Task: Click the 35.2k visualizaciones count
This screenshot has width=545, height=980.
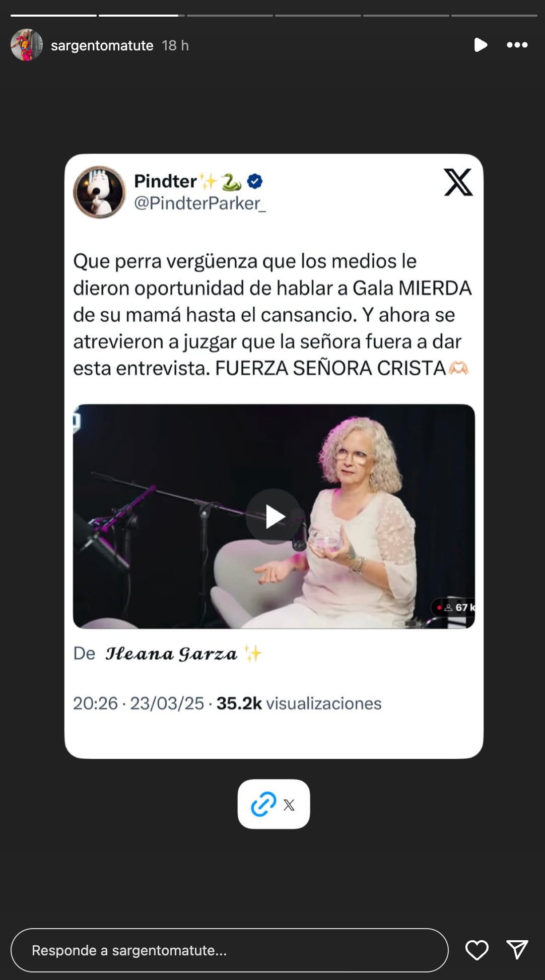Action: [299, 704]
